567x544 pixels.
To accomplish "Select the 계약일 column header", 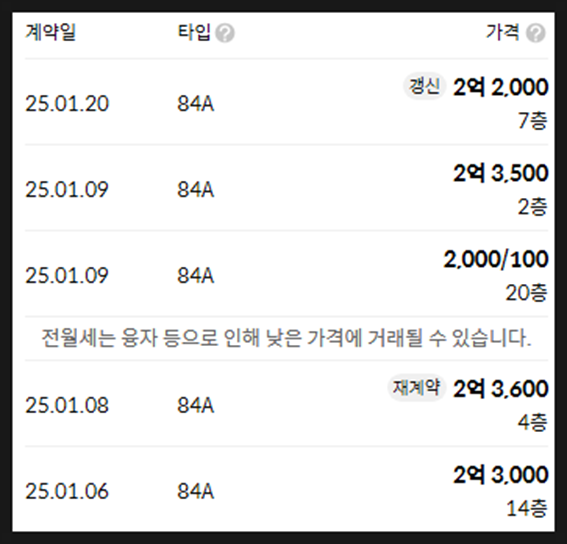I will (50, 32).
